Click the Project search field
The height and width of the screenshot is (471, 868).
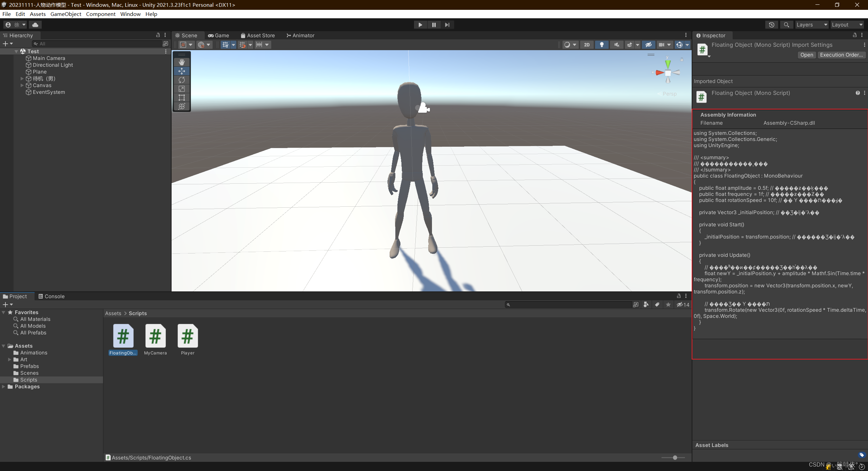pos(568,305)
